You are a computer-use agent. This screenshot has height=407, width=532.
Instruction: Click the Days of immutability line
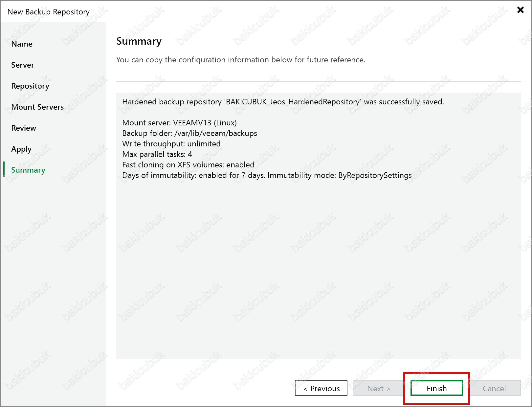(x=267, y=175)
